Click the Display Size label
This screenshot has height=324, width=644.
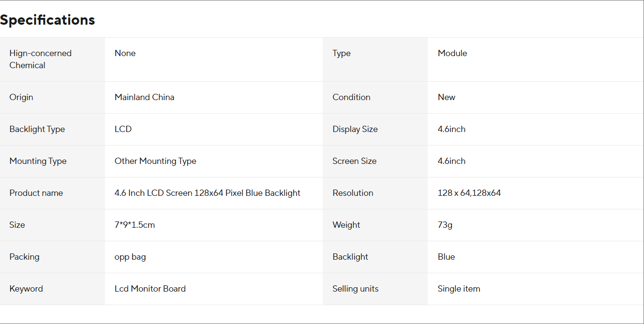pos(355,129)
